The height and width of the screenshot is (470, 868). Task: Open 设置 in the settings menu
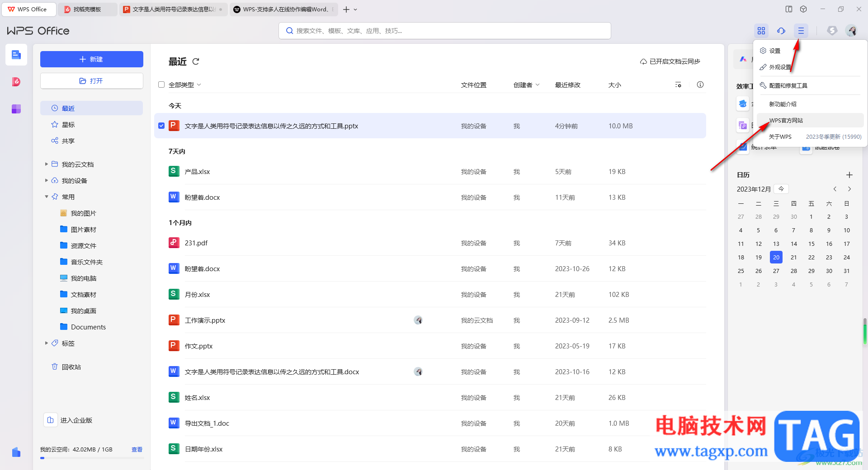pyautogui.click(x=810, y=51)
